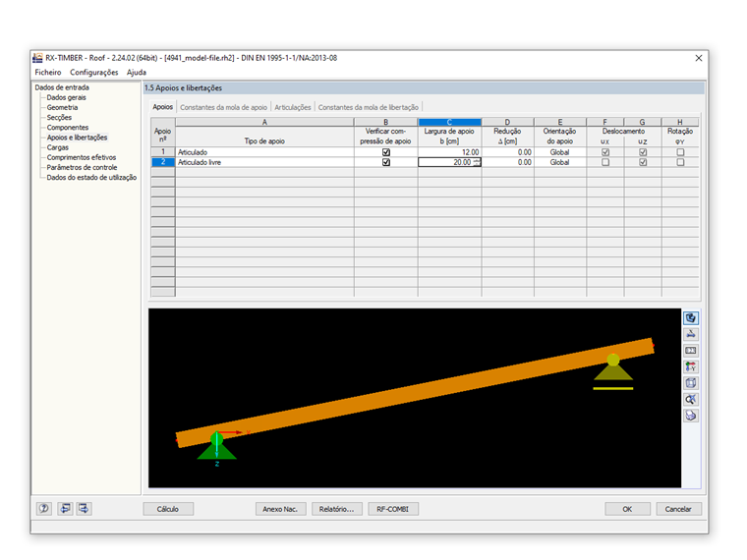747x560 pixels.
Task: Click Global orientation cell of support 1
Action: 560,152
